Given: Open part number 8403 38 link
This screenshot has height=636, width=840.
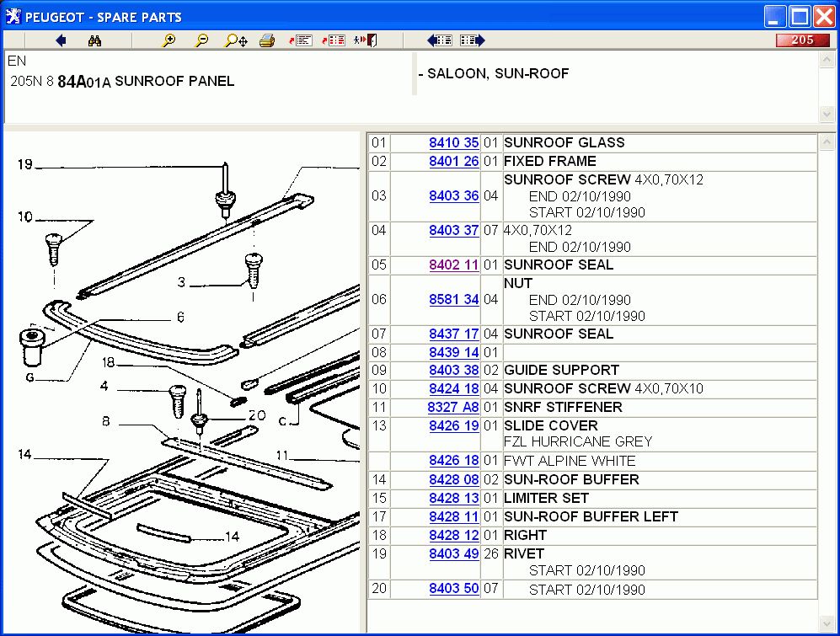Looking at the screenshot, I should click(x=454, y=371).
